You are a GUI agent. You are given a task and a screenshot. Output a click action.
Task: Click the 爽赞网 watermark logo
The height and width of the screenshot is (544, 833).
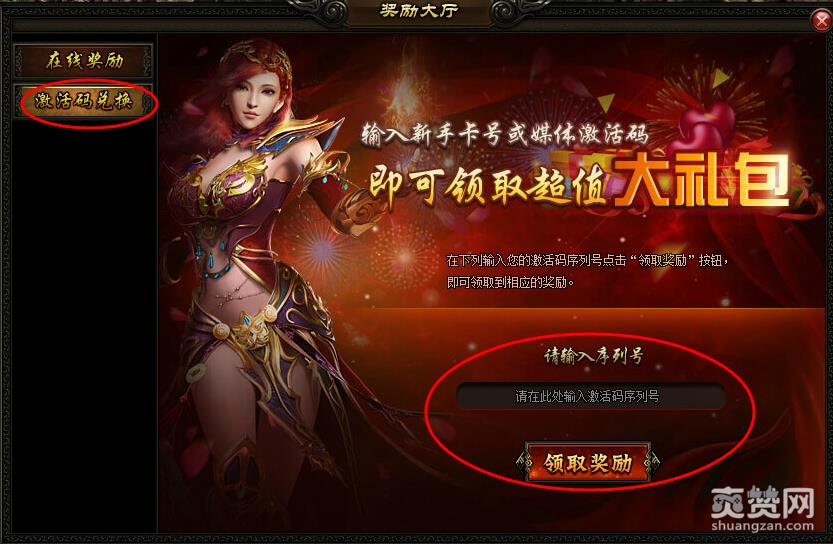763,502
